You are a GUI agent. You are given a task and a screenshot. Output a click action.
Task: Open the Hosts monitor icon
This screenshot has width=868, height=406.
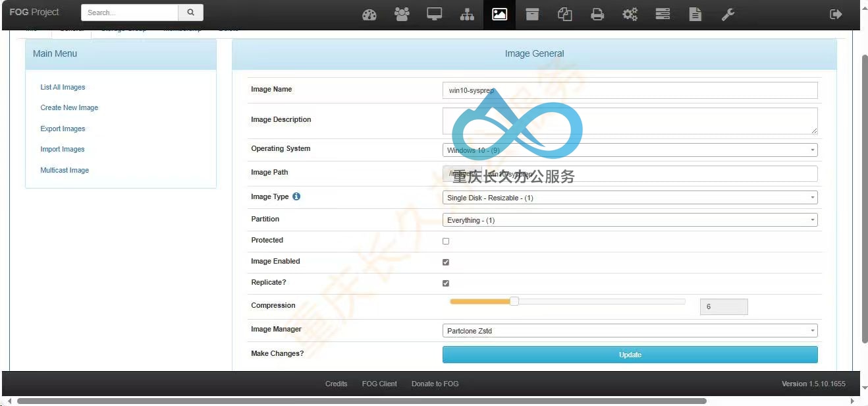pyautogui.click(x=434, y=14)
